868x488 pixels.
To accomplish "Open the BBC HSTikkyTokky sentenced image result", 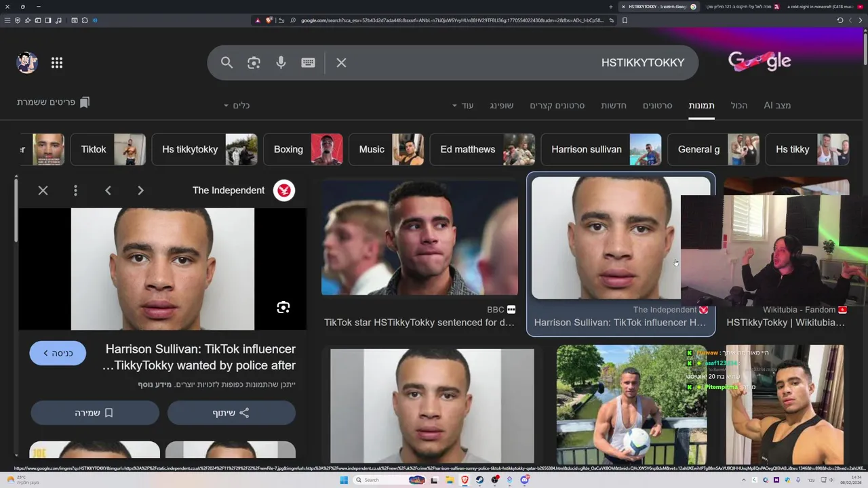I will tap(420, 237).
